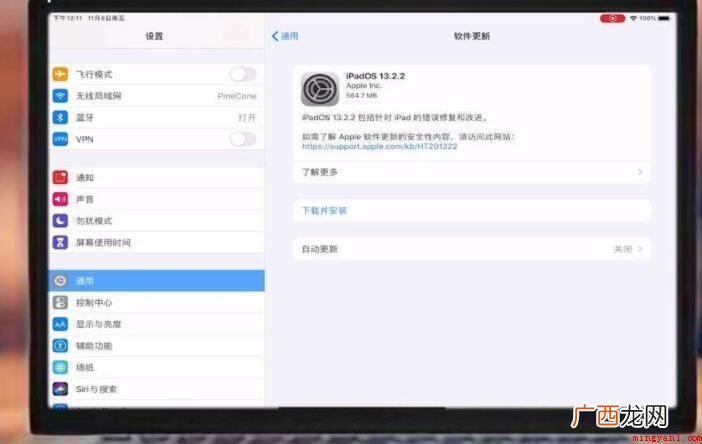Viewport: 702px width, 444px height.
Task: Tap the iPadOS 13.2.2 title text
Action: point(375,76)
